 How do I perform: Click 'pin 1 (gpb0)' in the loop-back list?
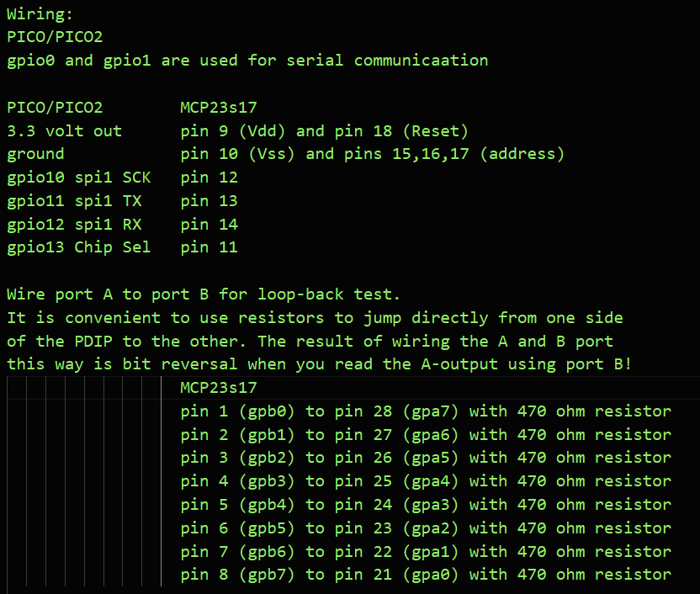237,411
